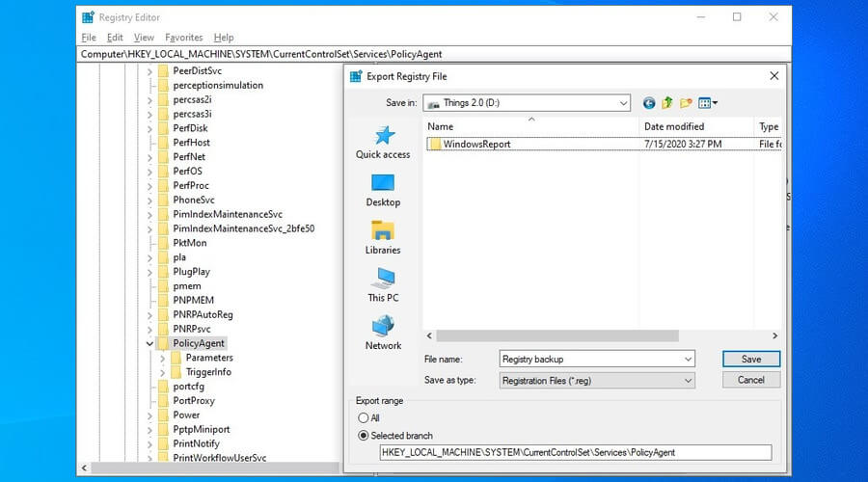Viewport: 868px width, 482px height.
Task: Select the PolicyAgent folder icon
Action: 163,343
